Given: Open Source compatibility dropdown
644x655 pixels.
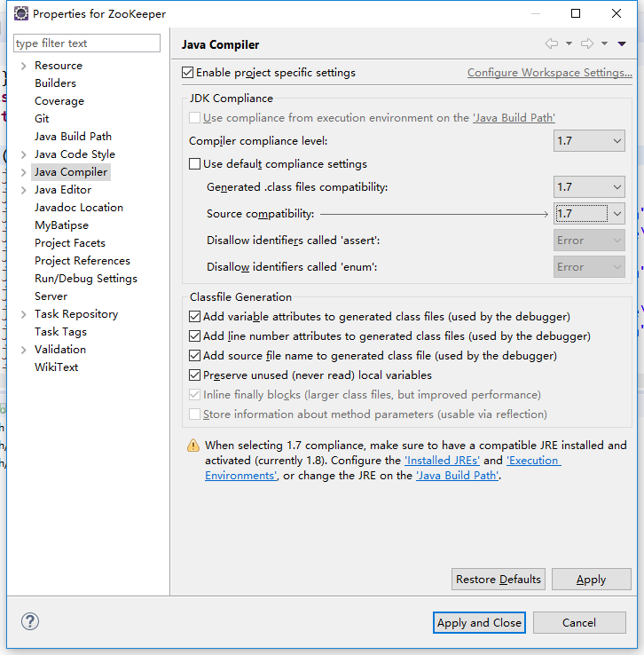Looking at the screenshot, I should [x=589, y=214].
